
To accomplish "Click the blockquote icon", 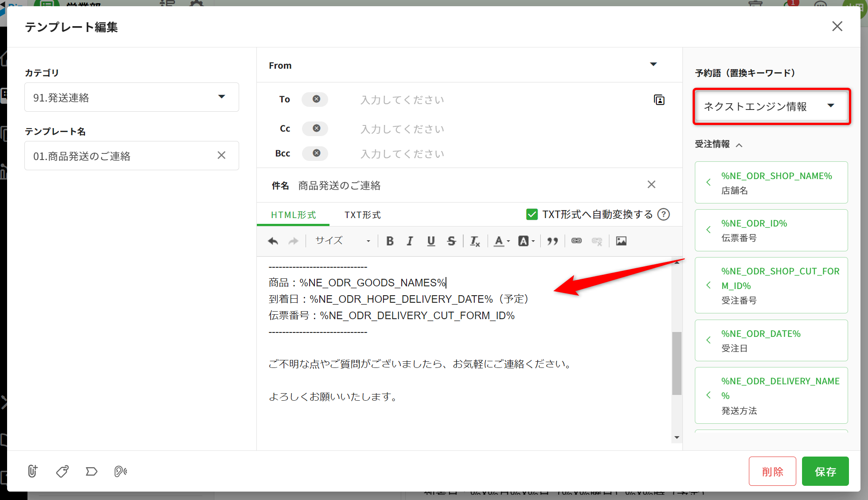I will 552,241.
